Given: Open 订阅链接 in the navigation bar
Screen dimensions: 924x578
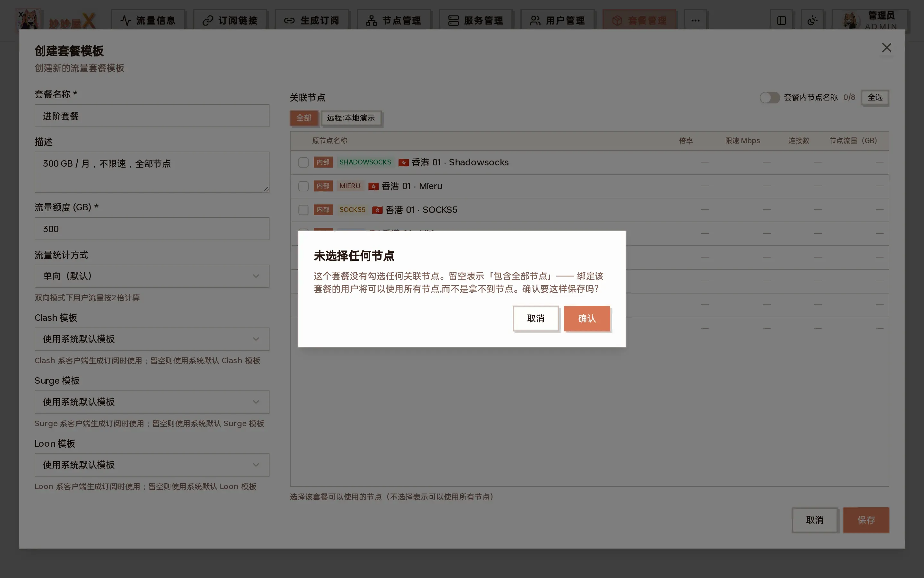Looking at the screenshot, I should (230, 20).
